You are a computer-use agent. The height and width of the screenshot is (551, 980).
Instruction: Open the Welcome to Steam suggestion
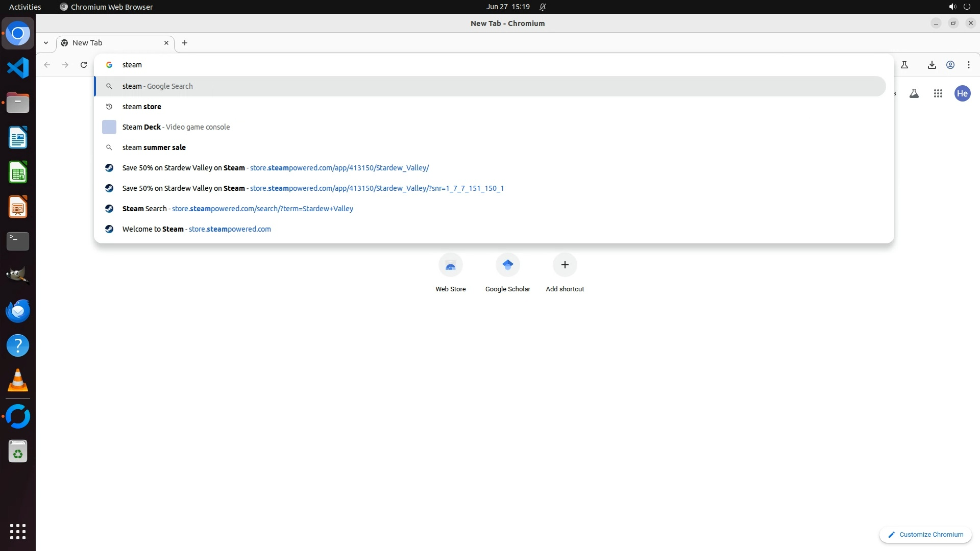pos(197,229)
